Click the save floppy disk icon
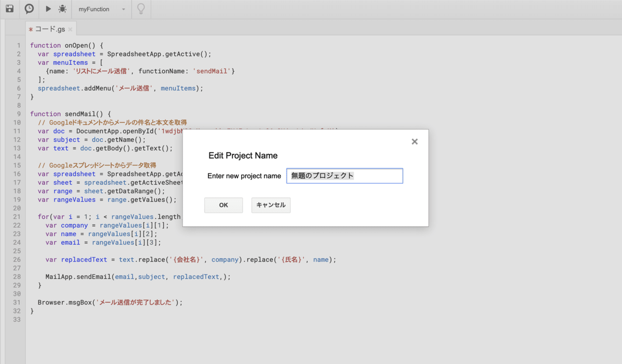622x364 pixels. pyautogui.click(x=9, y=9)
